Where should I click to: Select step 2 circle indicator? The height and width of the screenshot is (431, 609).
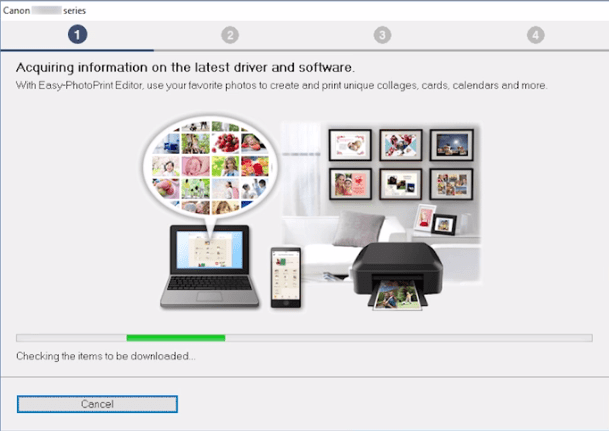coord(230,35)
